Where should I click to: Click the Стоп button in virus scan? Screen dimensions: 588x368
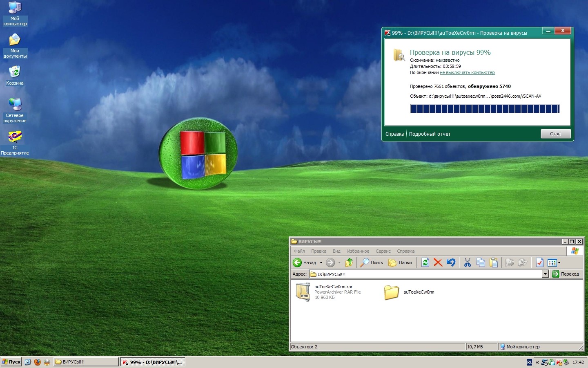coord(555,134)
